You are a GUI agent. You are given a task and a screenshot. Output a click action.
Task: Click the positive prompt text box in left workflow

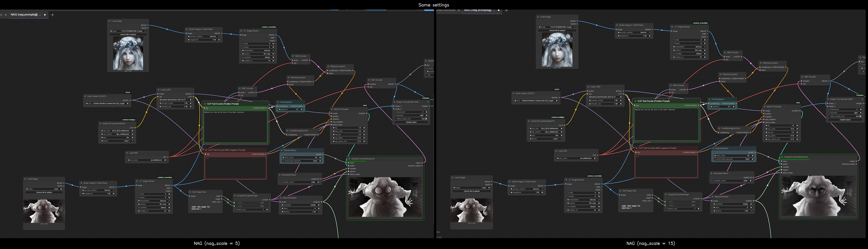click(x=236, y=127)
